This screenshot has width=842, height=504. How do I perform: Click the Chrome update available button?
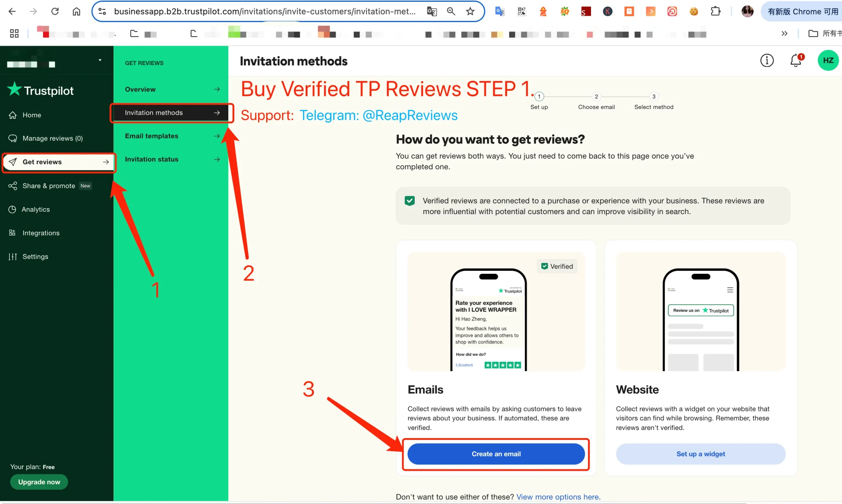coord(802,11)
